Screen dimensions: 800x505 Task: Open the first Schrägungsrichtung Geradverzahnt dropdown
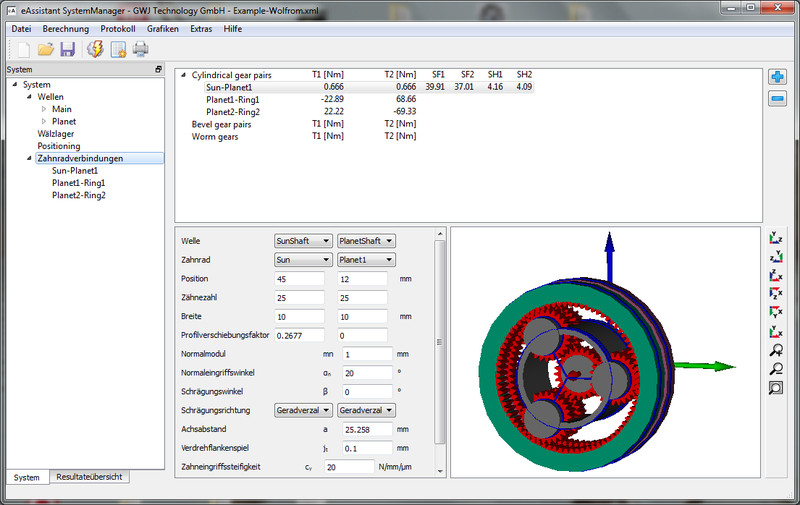click(303, 410)
